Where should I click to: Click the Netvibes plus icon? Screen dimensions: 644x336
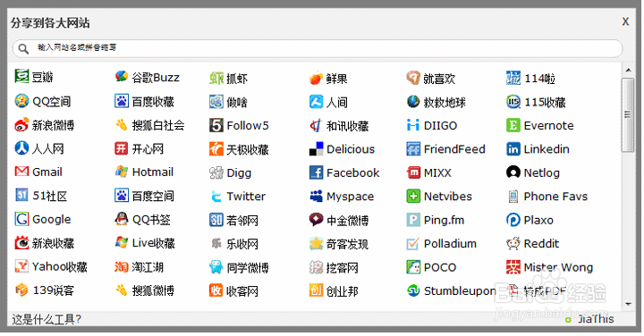pos(412,196)
